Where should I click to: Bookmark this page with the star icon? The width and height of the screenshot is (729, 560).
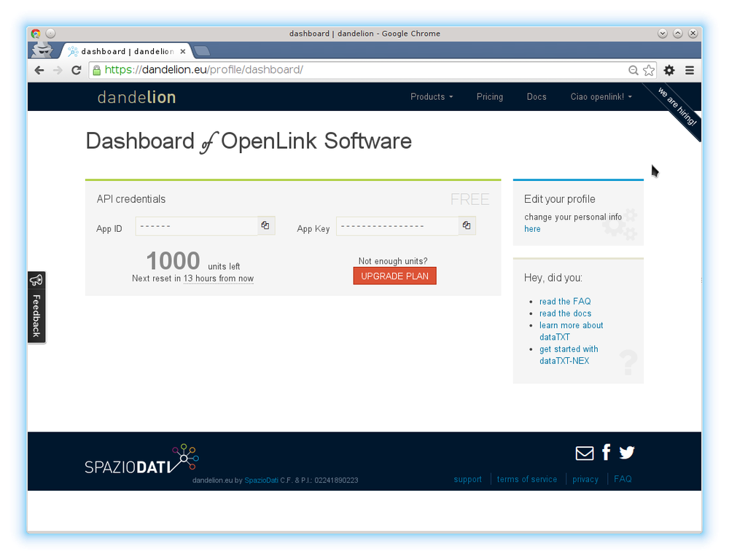tap(649, 70)
